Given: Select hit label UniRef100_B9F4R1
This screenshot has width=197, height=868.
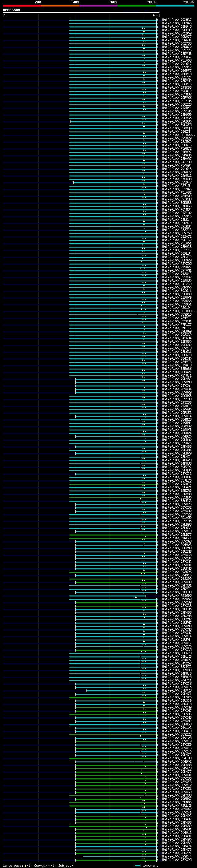Looking at the screenshot, I should click(x=177, y=487).
